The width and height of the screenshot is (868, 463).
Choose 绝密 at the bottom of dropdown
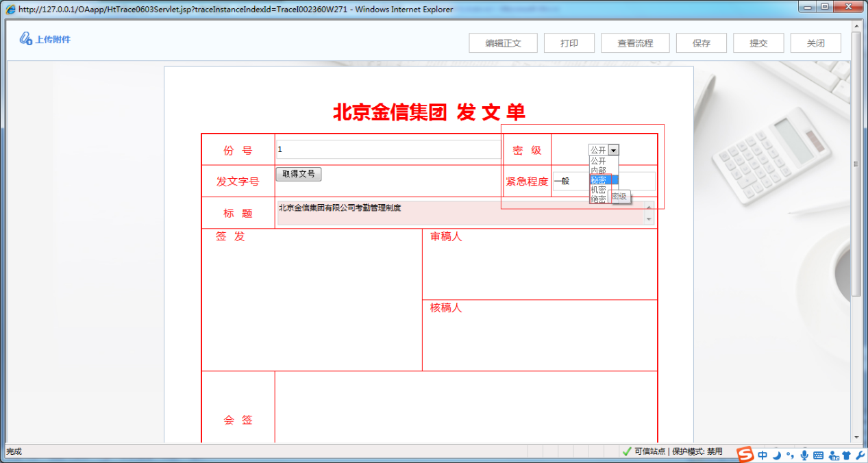tap(599, 198)
